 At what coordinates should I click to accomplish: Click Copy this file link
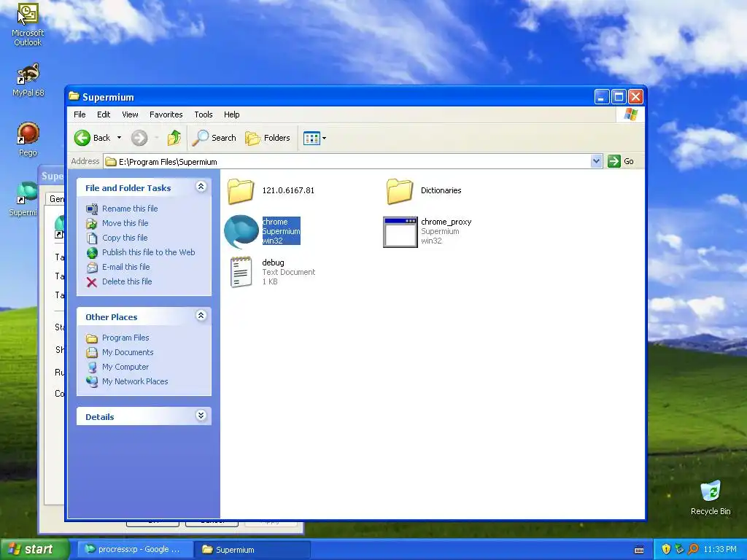coord(124,238)
